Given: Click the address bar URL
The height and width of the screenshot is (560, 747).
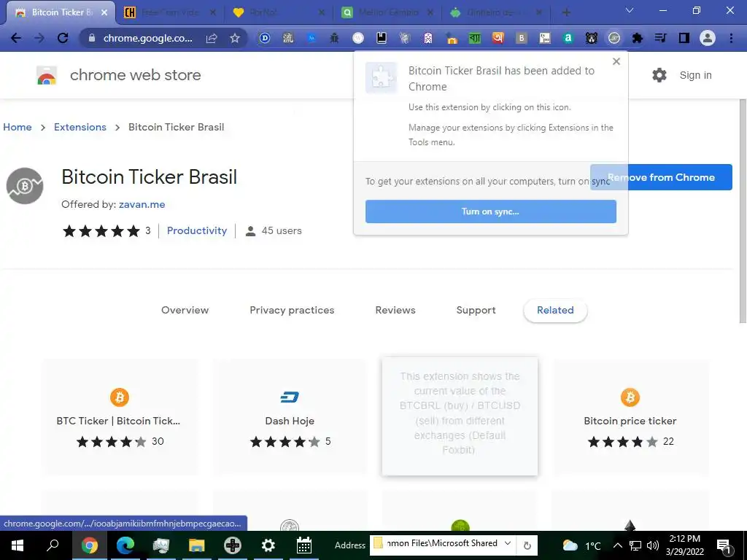Looking at the screenshot, I should [147, 38].
